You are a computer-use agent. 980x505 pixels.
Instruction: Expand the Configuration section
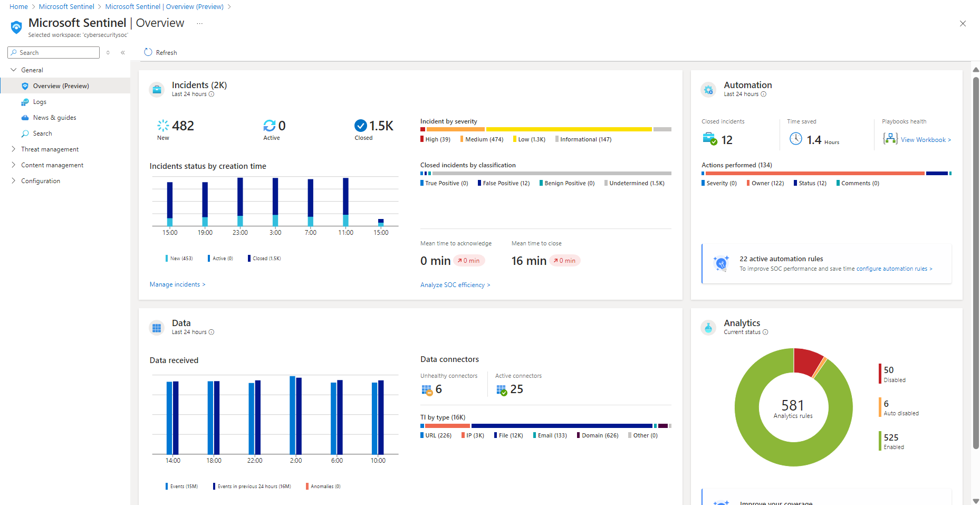(x=14, y=180)
